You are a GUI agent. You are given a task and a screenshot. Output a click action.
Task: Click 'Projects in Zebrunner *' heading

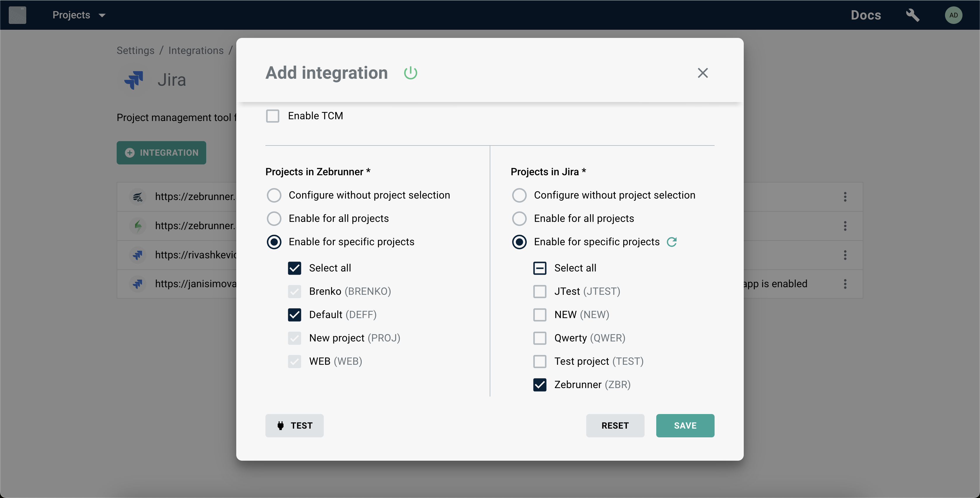click(x=318, y=171)
